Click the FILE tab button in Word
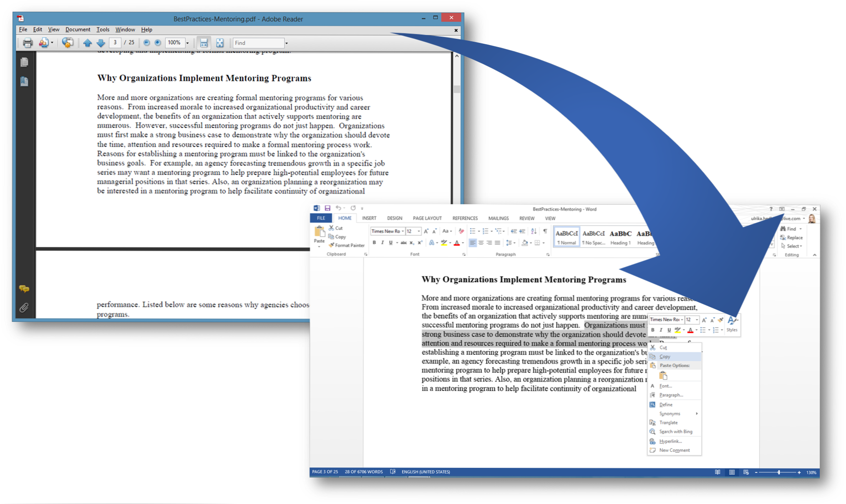 [x=321, y=218]
